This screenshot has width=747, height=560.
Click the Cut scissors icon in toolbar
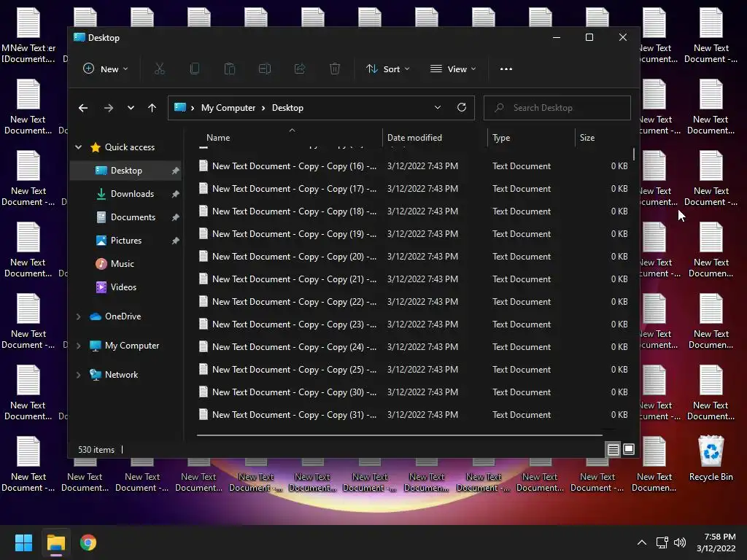point(160,69)
